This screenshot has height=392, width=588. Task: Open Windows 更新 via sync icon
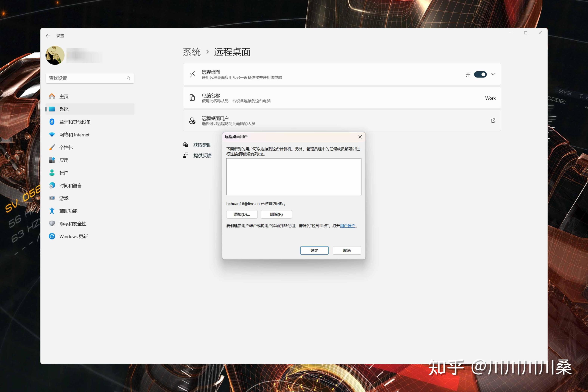pyautogui.click(x=52, y=236)
